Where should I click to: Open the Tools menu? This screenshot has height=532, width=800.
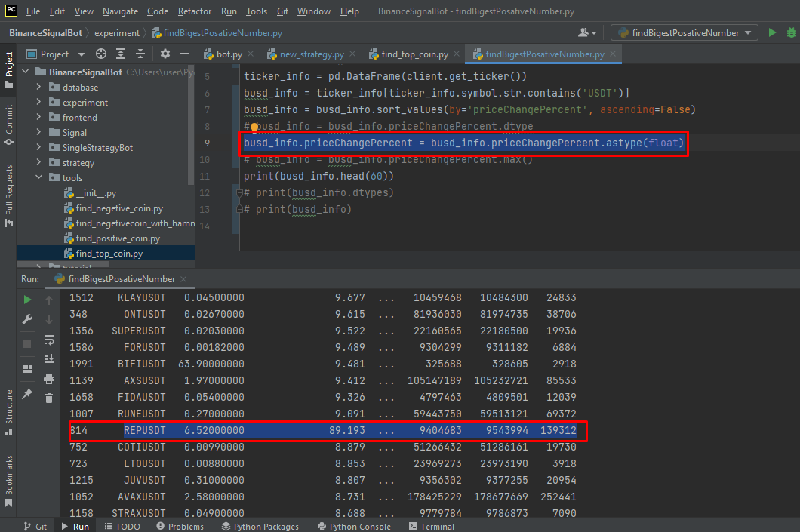(x=256, y=11)
